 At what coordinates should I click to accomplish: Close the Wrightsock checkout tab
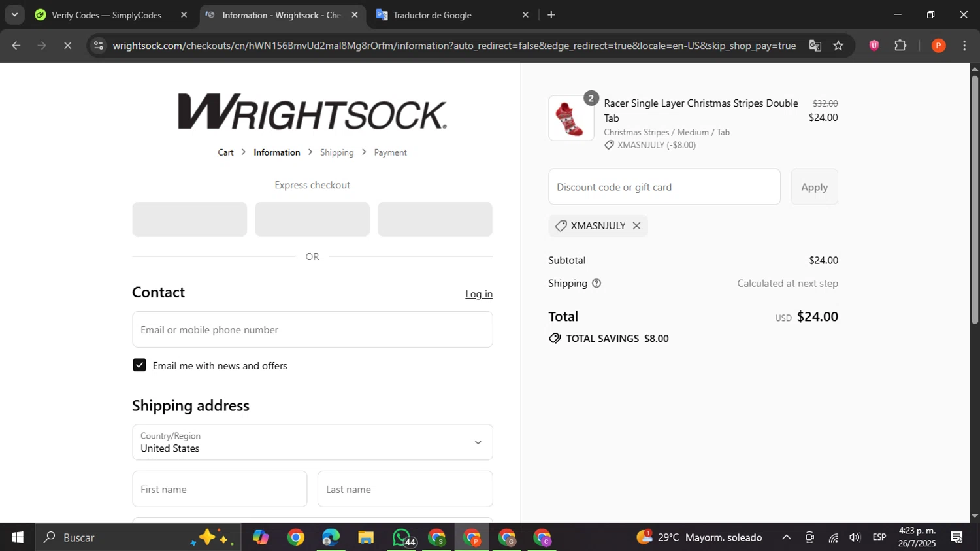[355, 15]
